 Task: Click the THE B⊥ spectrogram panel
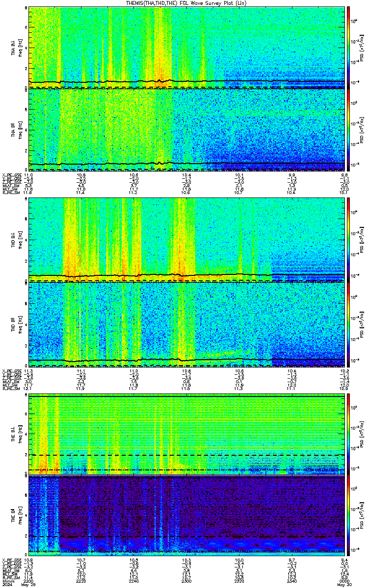click(187, 434)
